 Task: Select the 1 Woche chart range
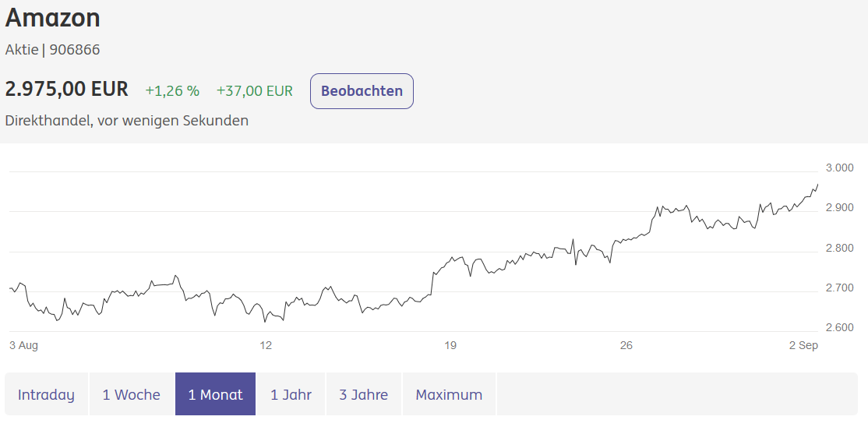click(132, 394)
